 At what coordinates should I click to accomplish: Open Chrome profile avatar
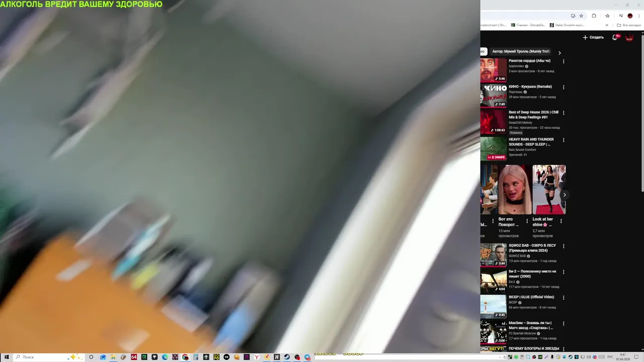click(x=630, y=16)
